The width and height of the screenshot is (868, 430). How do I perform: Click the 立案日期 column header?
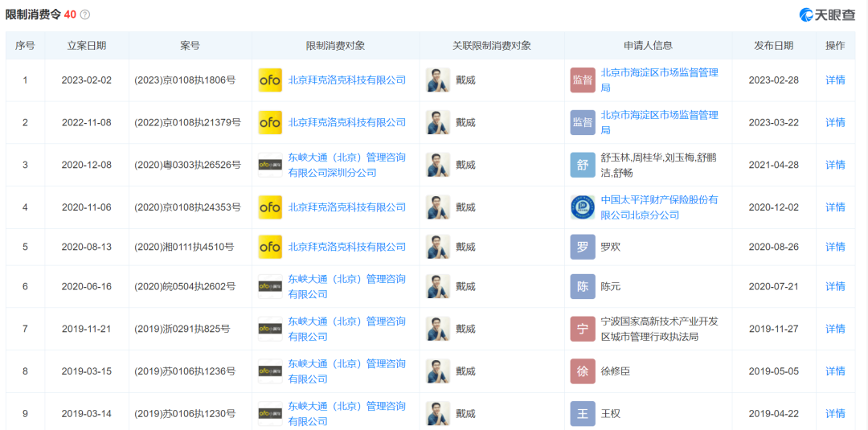click(86, 46)
